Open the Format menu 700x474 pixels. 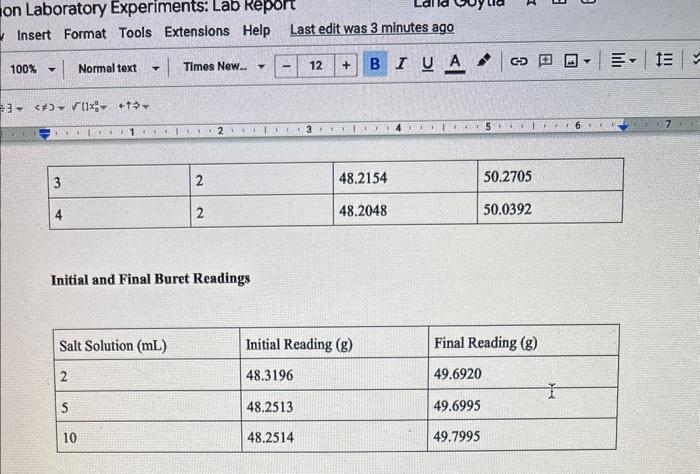[x=85, y=34]
